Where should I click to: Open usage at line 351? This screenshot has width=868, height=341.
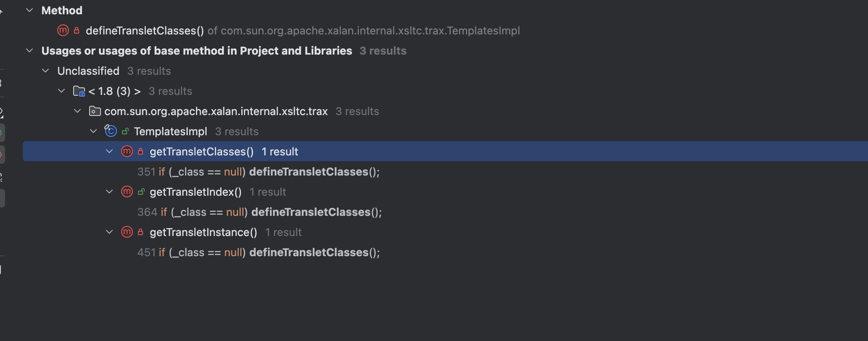(x=258, y=172)
